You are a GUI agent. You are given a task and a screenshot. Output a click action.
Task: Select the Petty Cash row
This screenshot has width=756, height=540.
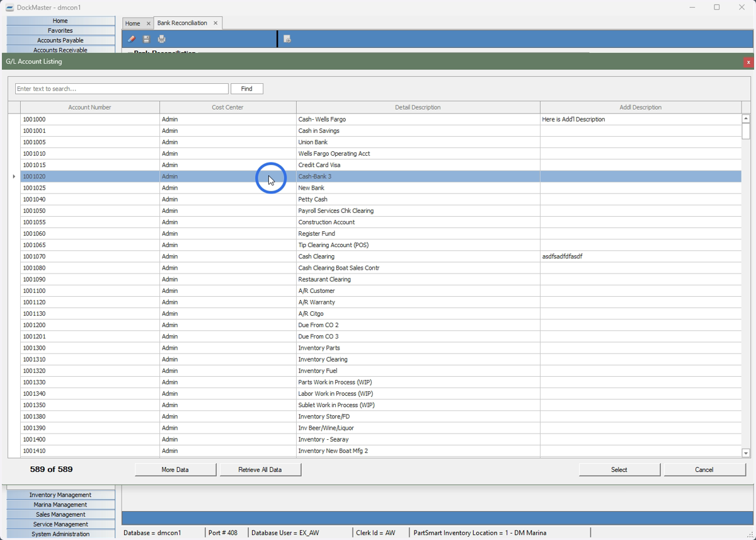click(x=381, y=199)
